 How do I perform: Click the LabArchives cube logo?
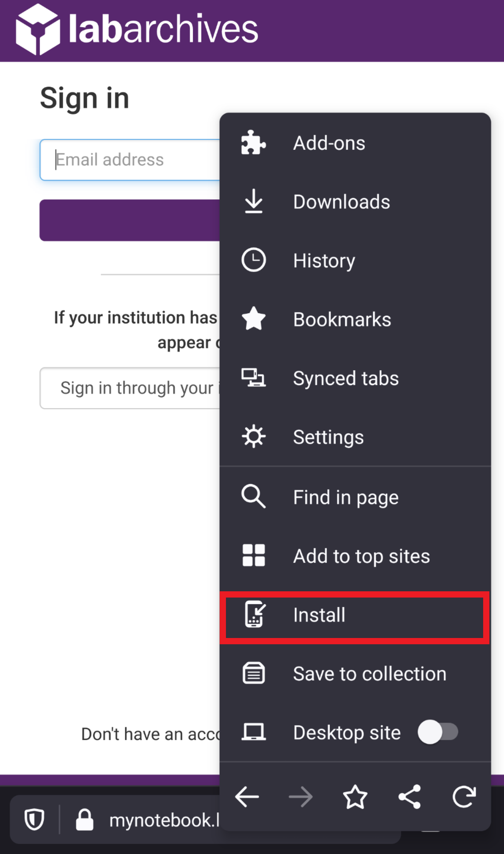click(38, 29)
